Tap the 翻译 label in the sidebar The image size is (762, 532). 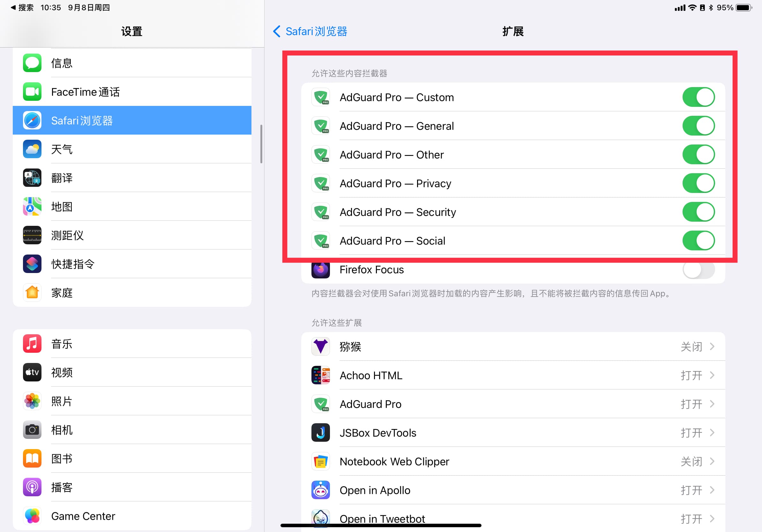pyautogui.click(x=62, y=178)
